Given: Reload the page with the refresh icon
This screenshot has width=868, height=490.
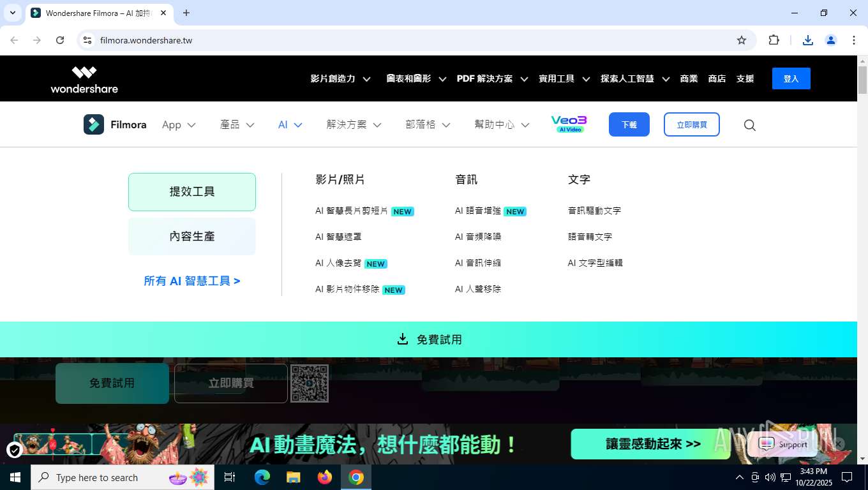Looking at the screenshot, I should [60, 40].
